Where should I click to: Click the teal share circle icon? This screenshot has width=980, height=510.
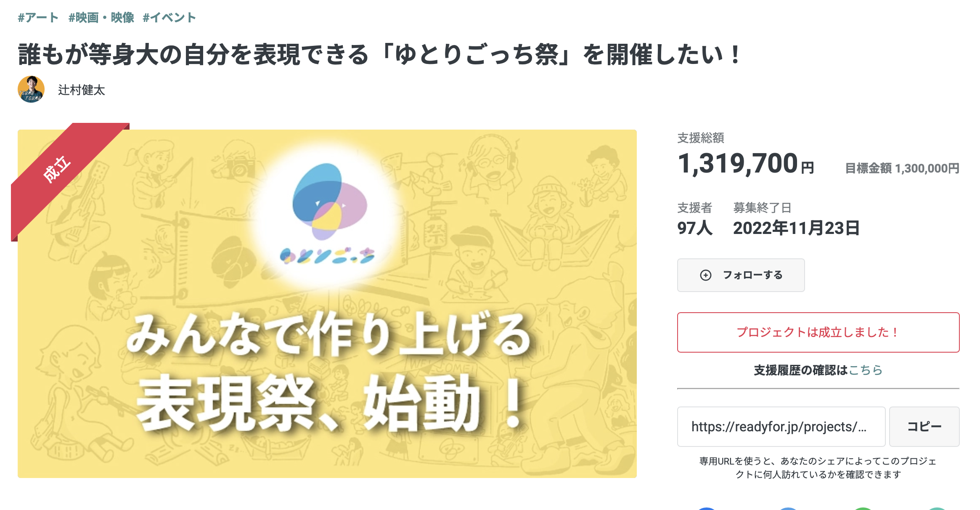coord(937,508)
